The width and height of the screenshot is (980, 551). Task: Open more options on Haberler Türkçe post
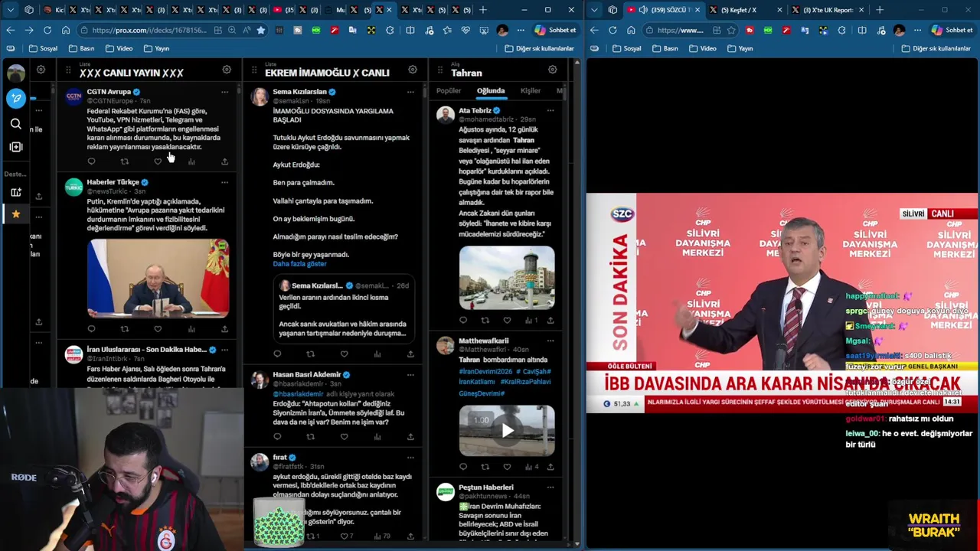[224, 182]
